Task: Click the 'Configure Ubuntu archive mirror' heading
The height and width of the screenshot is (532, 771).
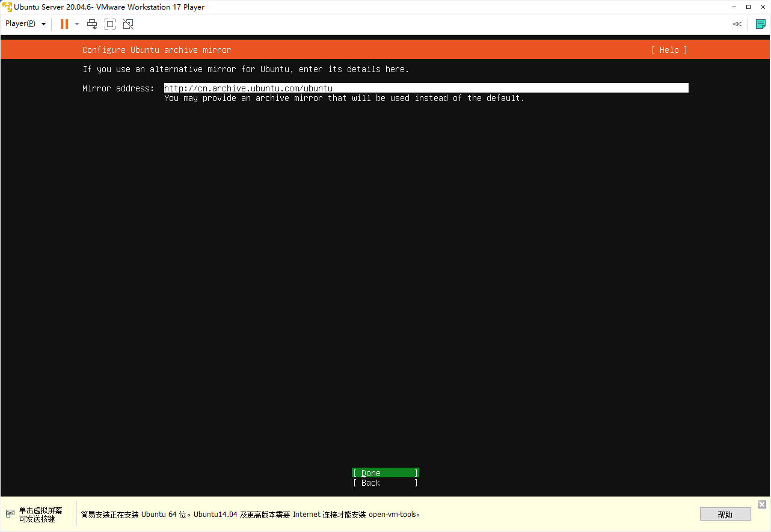Action: [x=157, y=50]
